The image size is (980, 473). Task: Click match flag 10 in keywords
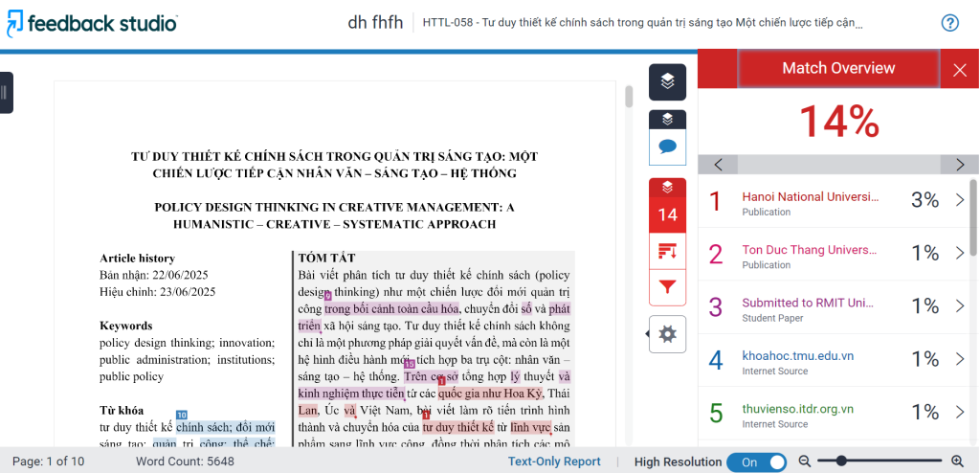pos(182,415)
